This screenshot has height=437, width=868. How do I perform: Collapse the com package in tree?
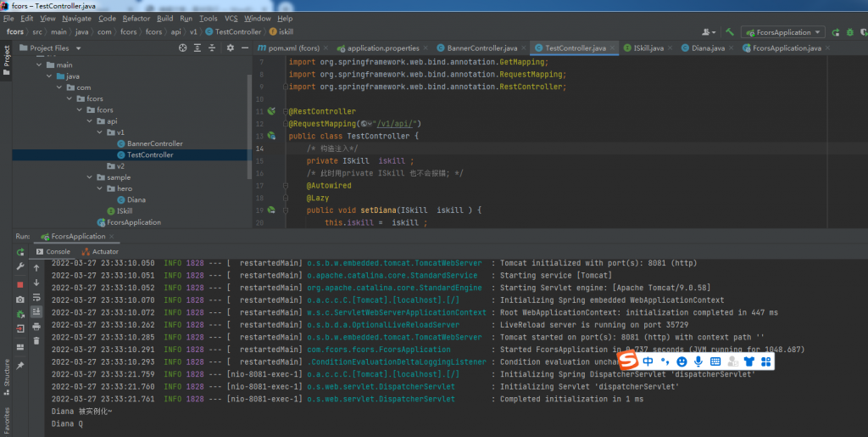59,87
